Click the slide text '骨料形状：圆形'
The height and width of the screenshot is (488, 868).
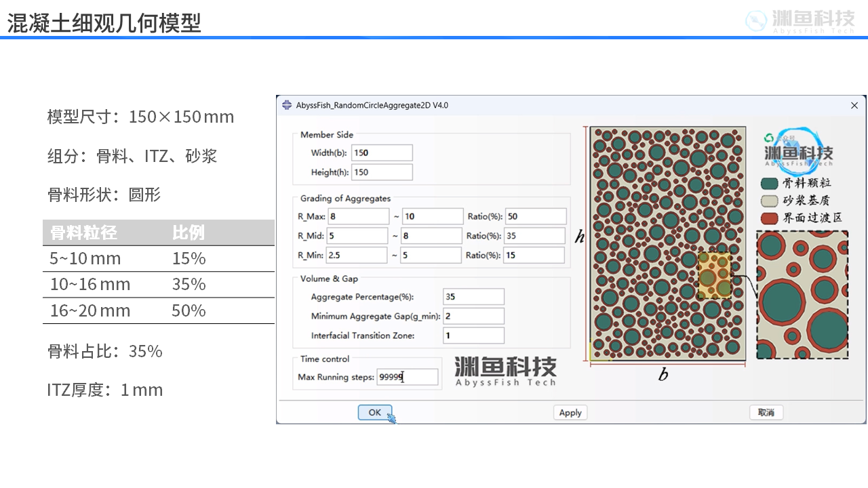(104, 195)
